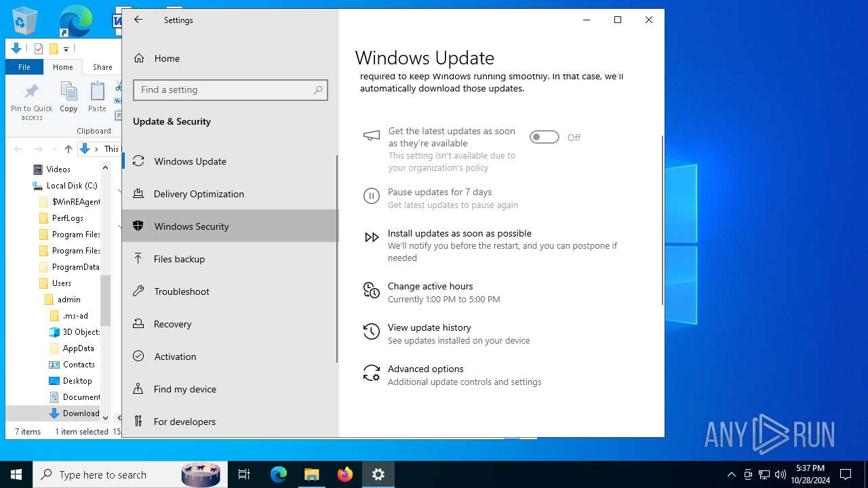This screenshot has width=868, height=488.
Task: Select Videos in Explorer tree
Action: (58, 169)
